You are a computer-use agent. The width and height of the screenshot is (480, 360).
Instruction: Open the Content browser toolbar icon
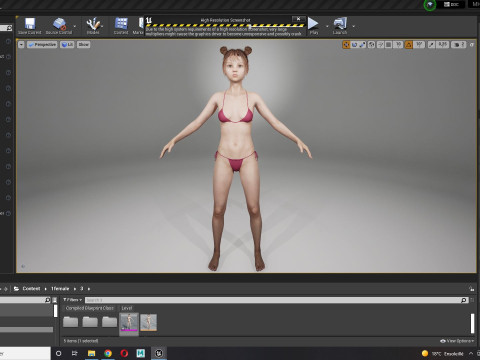coord(121,26)
